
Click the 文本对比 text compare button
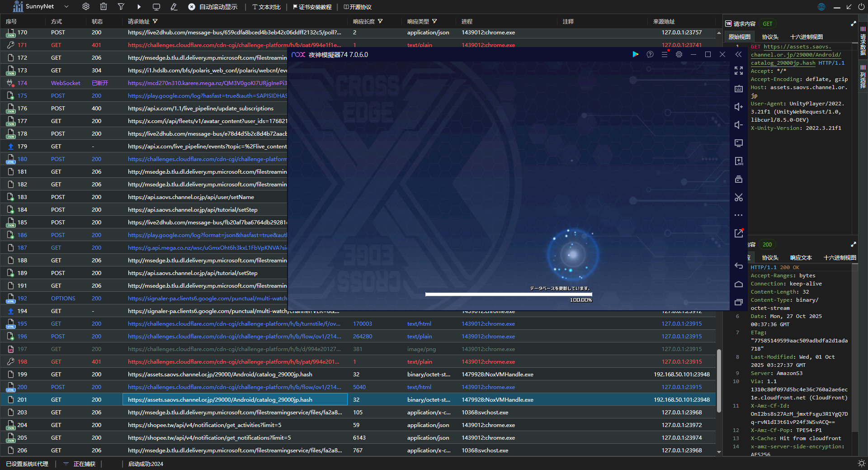[267, 7]
